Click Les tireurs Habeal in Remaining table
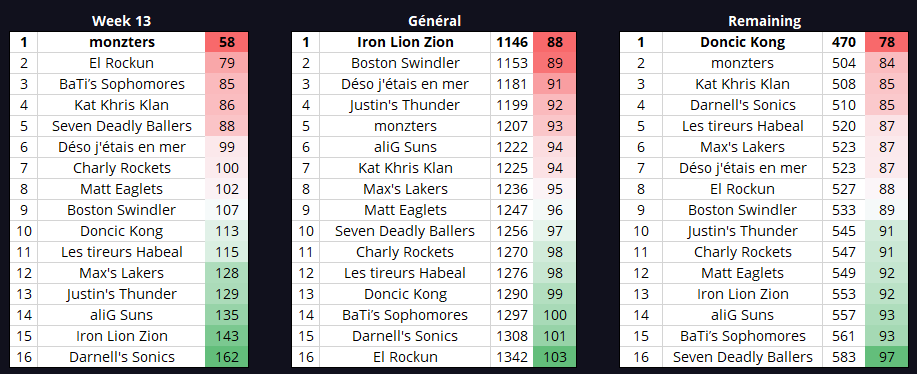917x374 pixels. point(743,126)
